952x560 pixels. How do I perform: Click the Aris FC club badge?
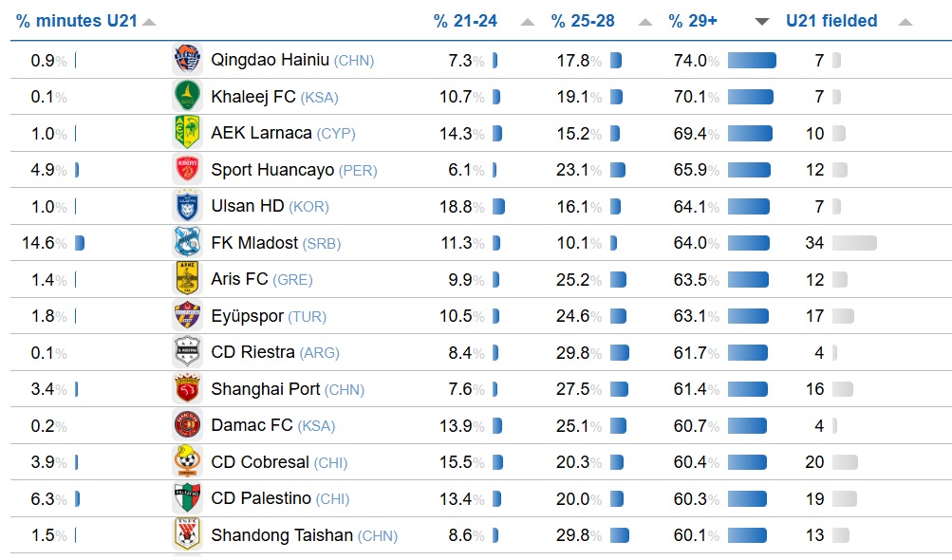[x=187, y=279]
